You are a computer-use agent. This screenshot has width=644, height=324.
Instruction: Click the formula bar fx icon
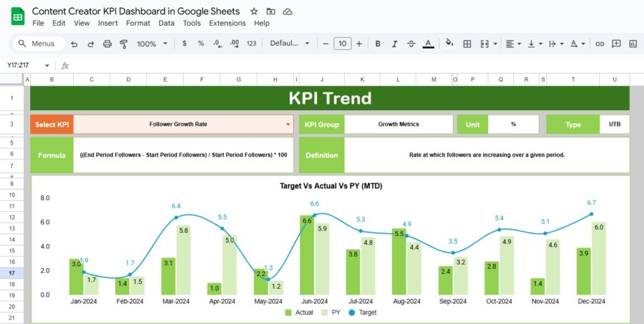point(65,65)
